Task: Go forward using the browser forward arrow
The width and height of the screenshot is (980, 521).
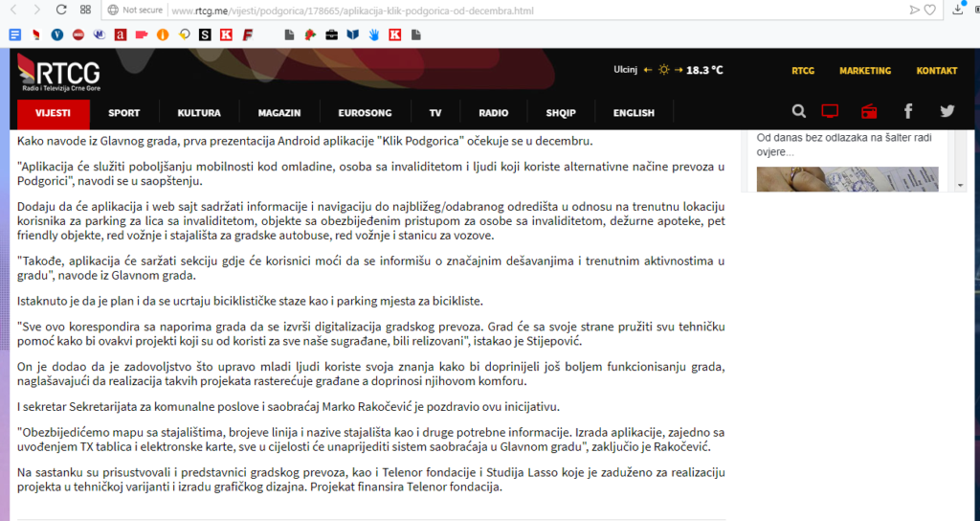Action: click(37, 10)
